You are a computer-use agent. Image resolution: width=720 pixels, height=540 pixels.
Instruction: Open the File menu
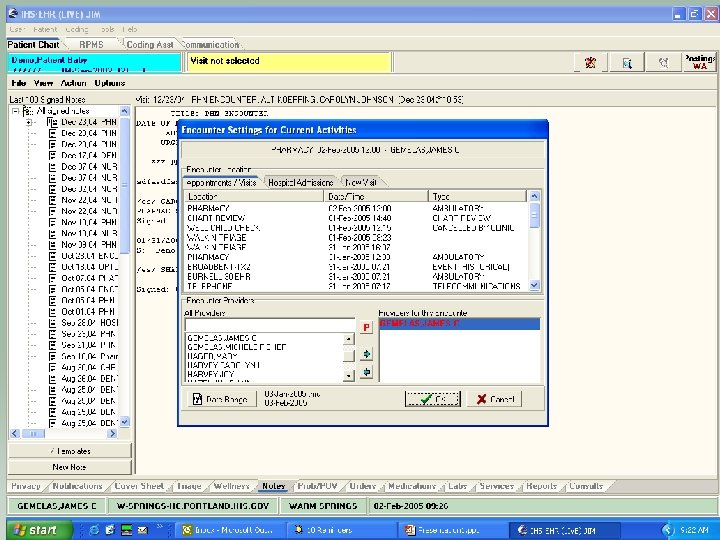point(18,83)
